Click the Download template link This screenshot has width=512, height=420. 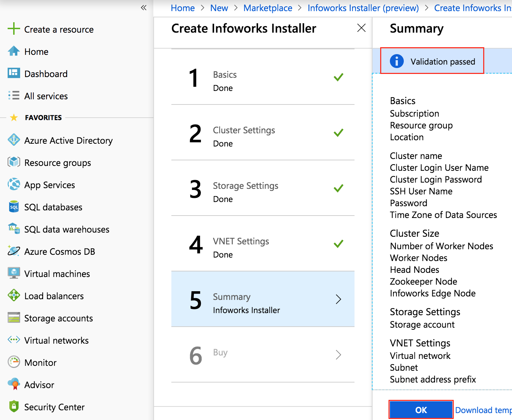[x=484, y=410]
